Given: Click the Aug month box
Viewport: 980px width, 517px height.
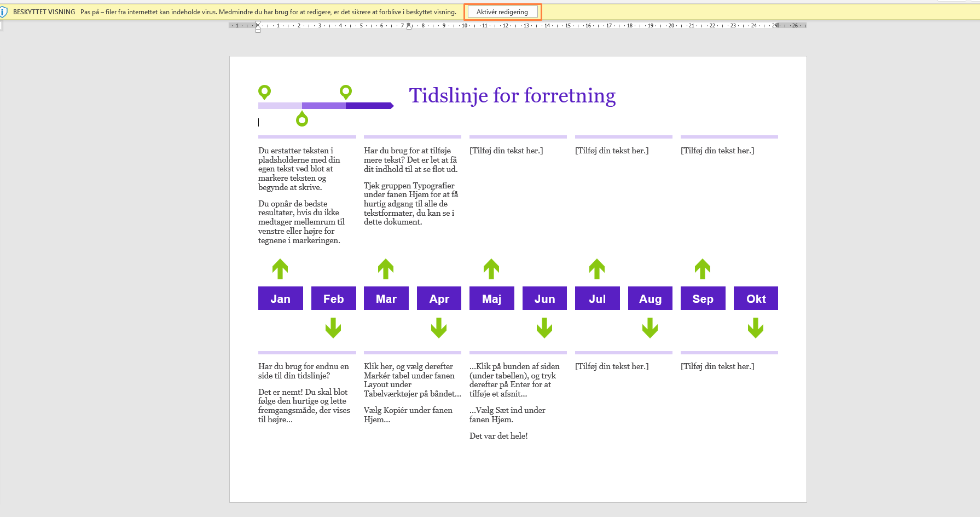Looking at the screenshot, I should point(650,298).
